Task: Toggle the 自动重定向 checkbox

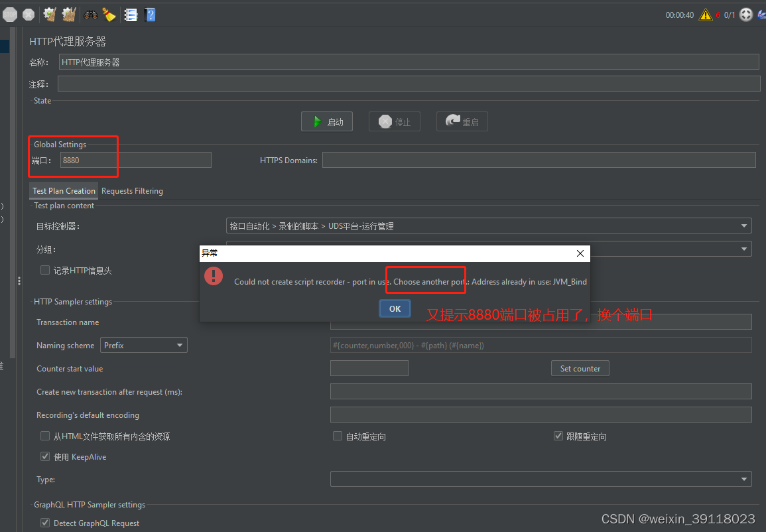Action: click(338, 436)
